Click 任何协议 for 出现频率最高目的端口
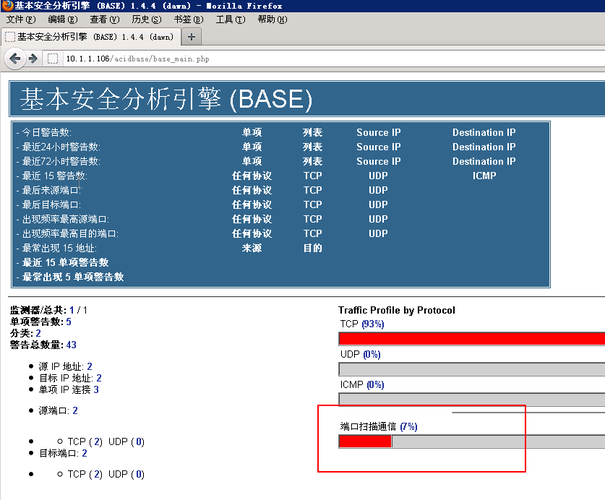 pyautogui.click(x=252, y=233)
